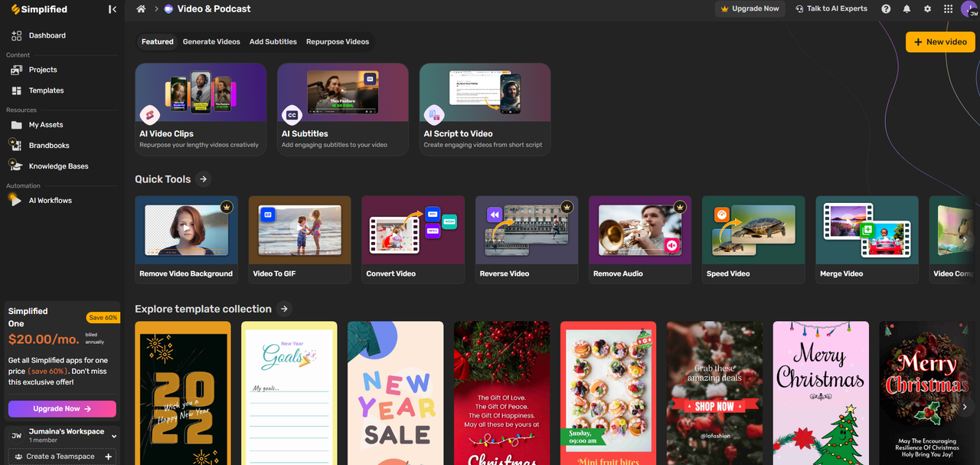The width and height of the screenshot is (980, 465).
Task: Open the AI Video Clips card
Action: tap(201, 110)
